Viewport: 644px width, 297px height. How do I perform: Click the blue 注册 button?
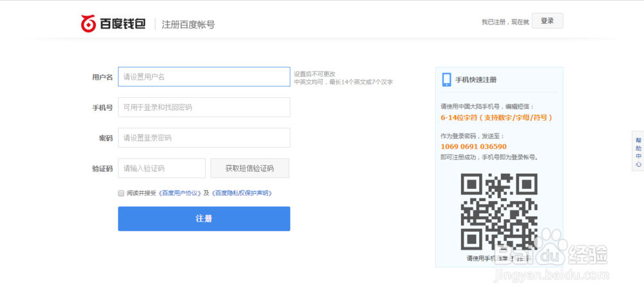tap(204, 218)
